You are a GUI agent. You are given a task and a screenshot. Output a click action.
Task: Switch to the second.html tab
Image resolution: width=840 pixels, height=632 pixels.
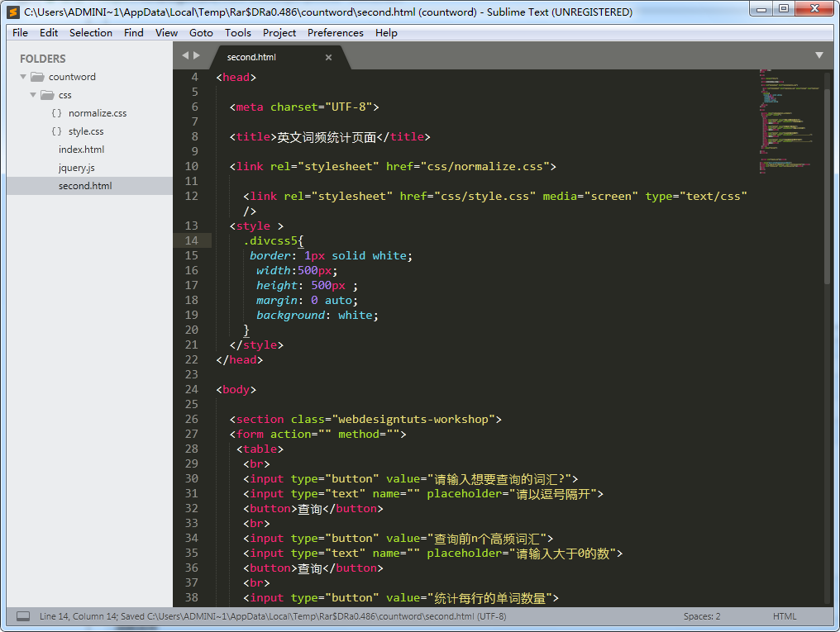[251, 57]
